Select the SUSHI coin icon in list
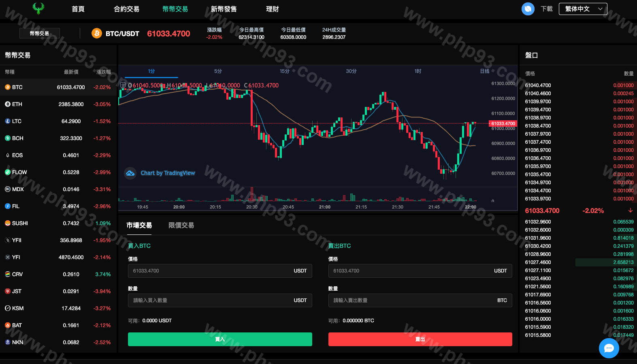Screen dimensions: 637x364 8,223
